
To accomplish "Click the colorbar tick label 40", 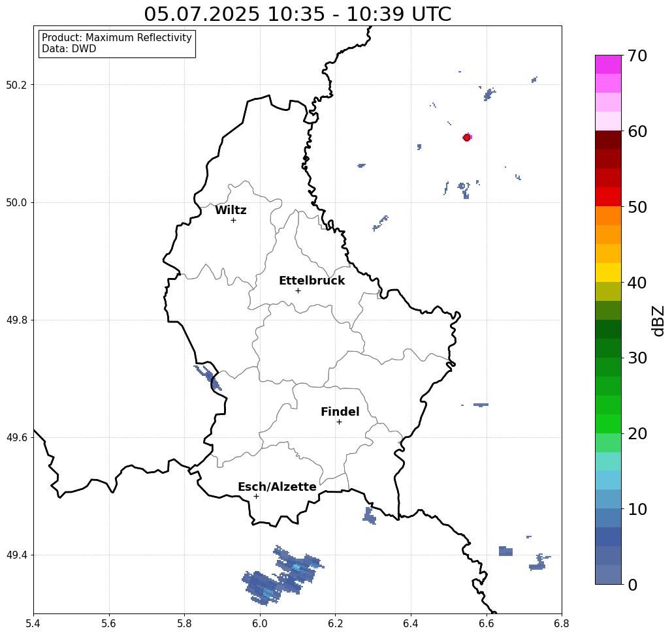I will (637, 283).
